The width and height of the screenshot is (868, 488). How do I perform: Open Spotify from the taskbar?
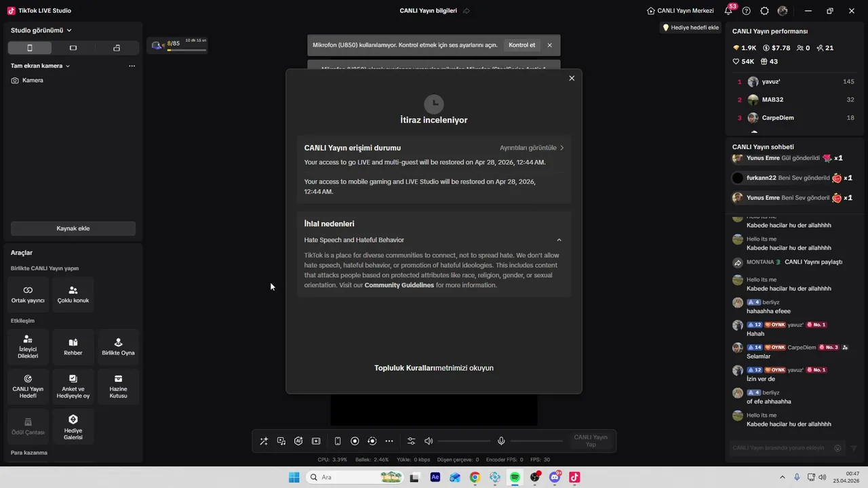tap(515, 477)
